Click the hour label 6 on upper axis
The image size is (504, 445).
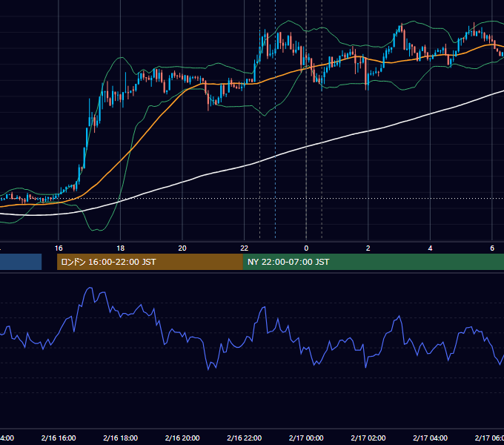(x=492, y=248)
